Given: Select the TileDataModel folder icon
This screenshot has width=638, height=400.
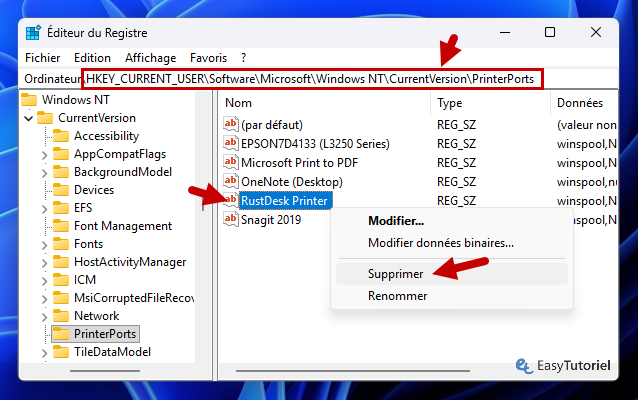Looking at the screenshot, I should tap(61, 352).
